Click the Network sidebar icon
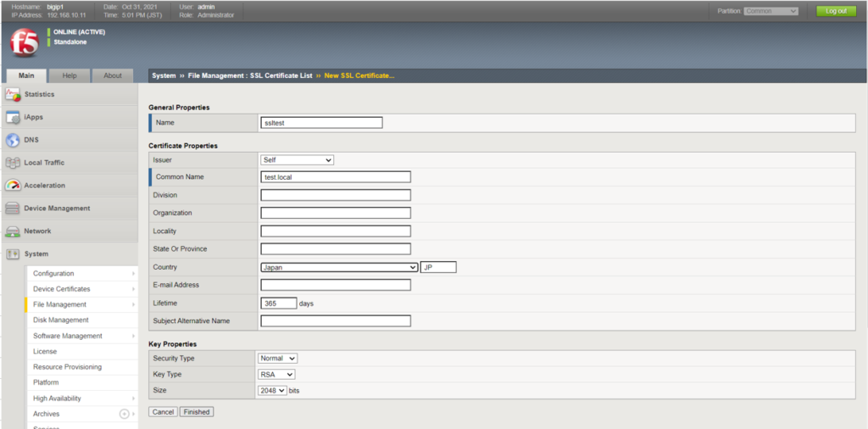This screenshot has width=868, height=429. point(13,231)
